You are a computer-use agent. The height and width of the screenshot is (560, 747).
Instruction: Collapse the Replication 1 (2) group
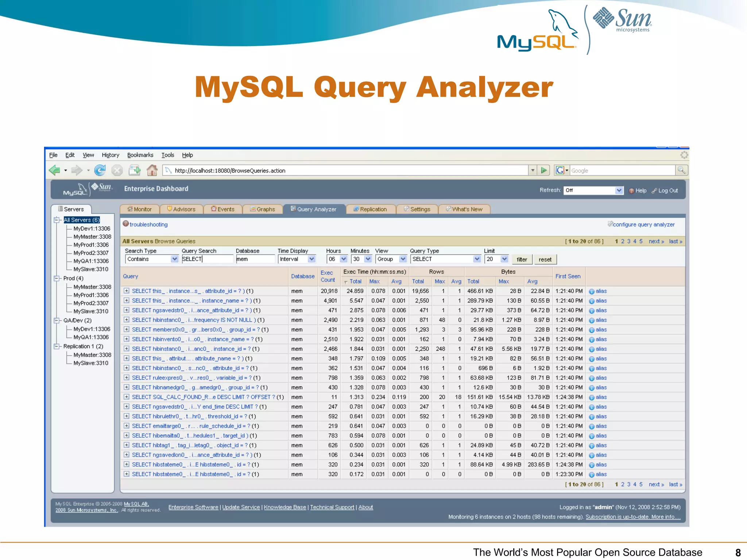click(x=57, y=346)
